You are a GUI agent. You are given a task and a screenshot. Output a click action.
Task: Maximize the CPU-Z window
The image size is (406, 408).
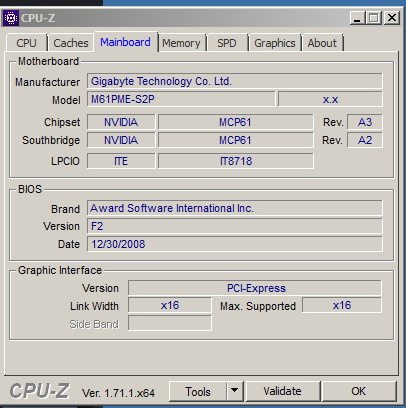point(373,18)
